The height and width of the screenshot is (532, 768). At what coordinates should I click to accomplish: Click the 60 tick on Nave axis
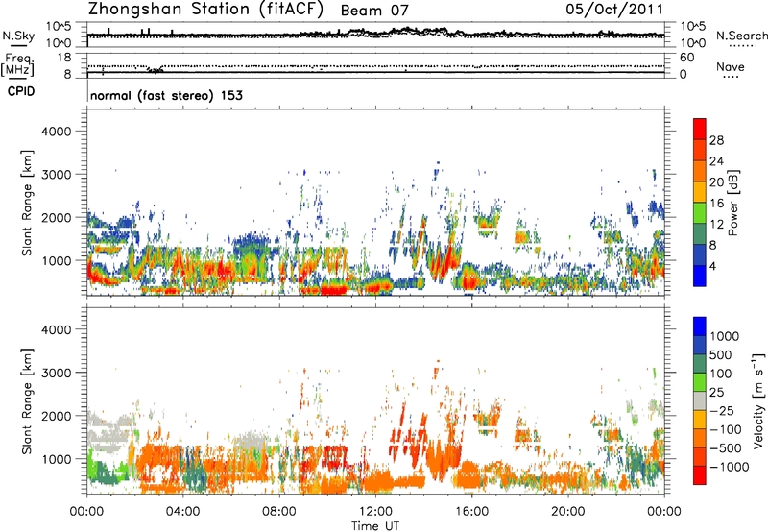pos(686,58)
